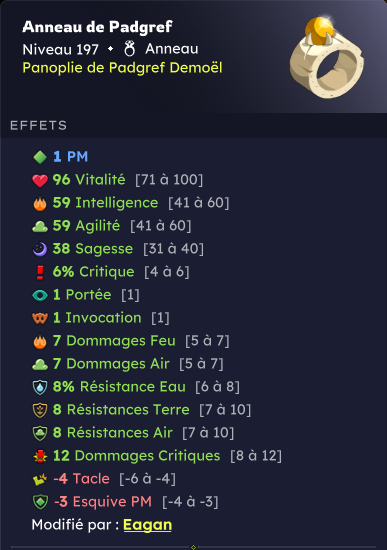The width and height of the screenshot is (387, 550).
Task: Click the Invocation creature icon
Action: coord(40,318)
